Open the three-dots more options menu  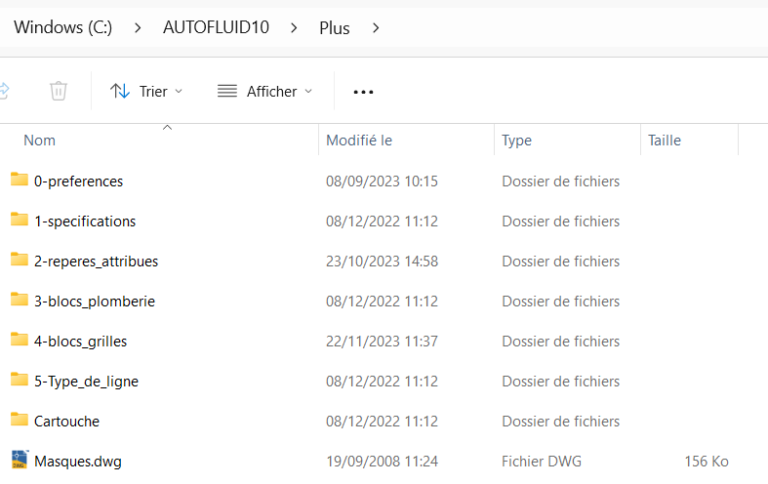click(363, 92)
